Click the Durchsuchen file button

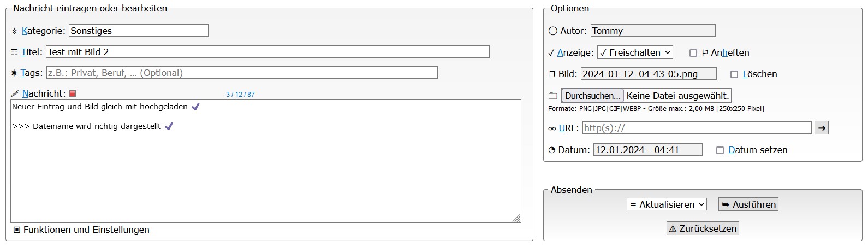[x=592, y=96]
